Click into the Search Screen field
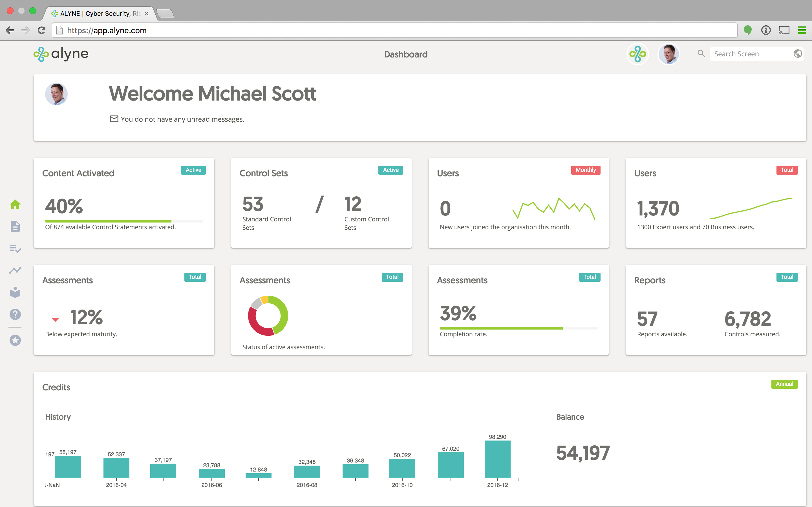812x507 pixels. (x=750, y=54)
